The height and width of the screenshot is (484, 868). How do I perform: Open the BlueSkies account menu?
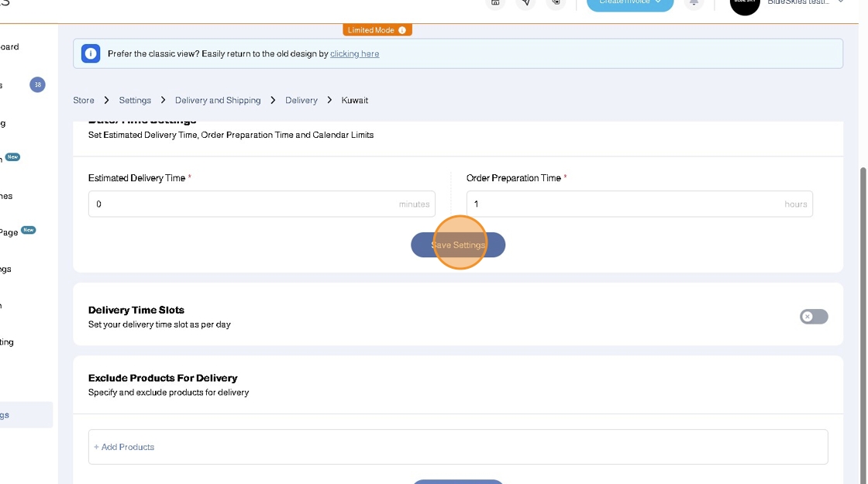pyautogui.click(x=805, y=3)
